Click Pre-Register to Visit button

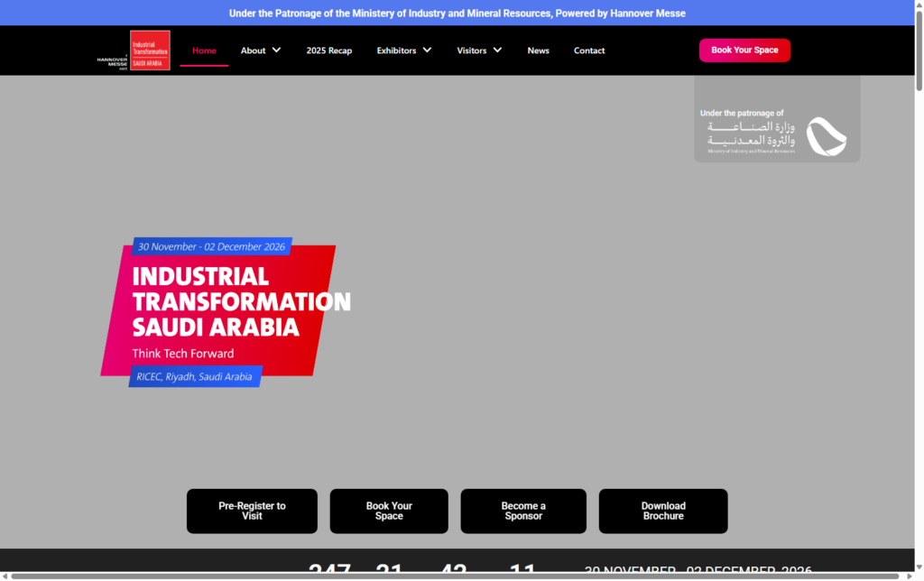pos(252,511)
